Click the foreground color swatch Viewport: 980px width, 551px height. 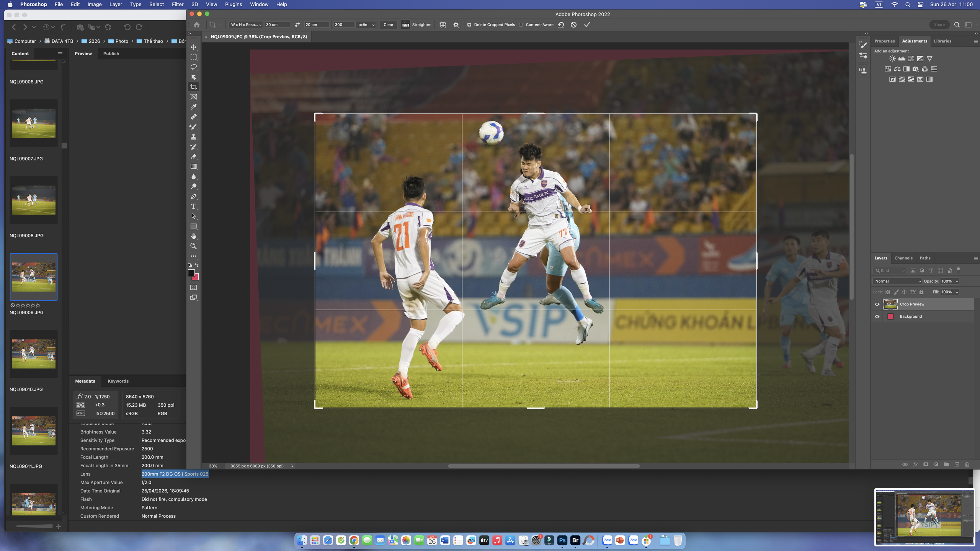[x=191, y=272]
